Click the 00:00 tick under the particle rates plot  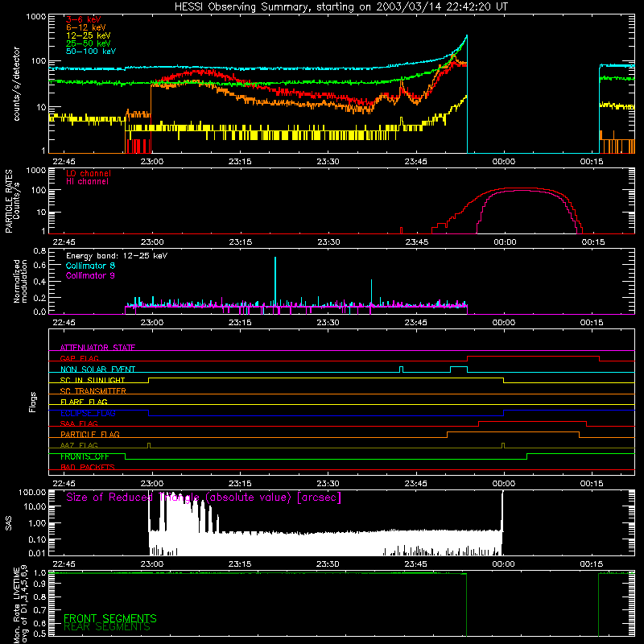point(505,242)
